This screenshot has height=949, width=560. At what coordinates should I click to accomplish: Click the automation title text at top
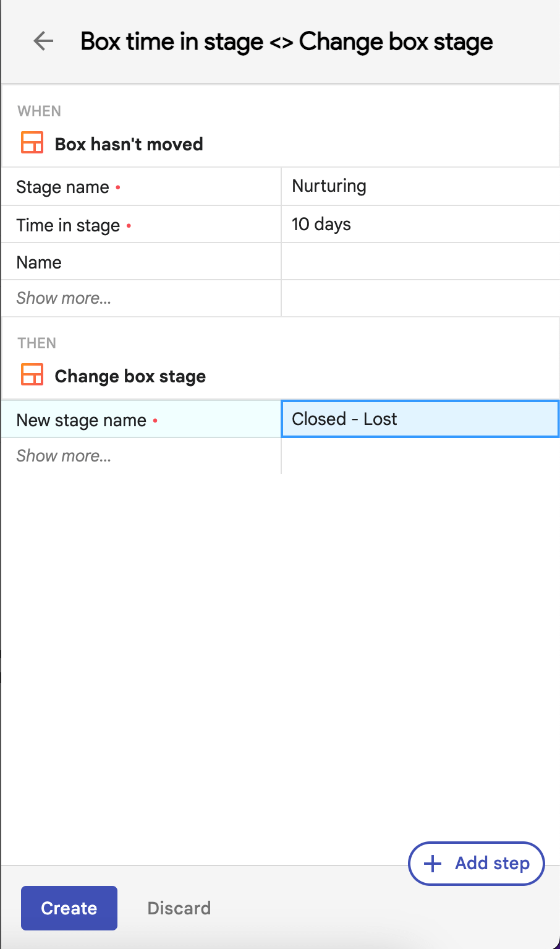(x=286, y=41)
